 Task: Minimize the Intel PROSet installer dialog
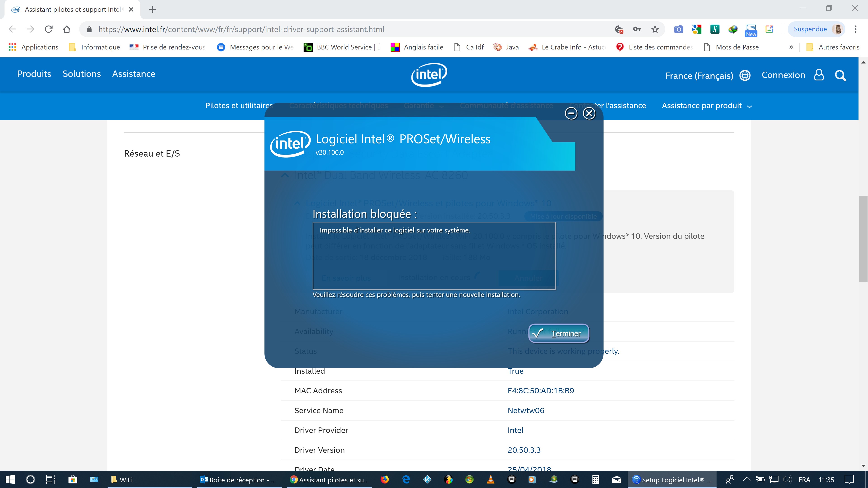[571, 113]
